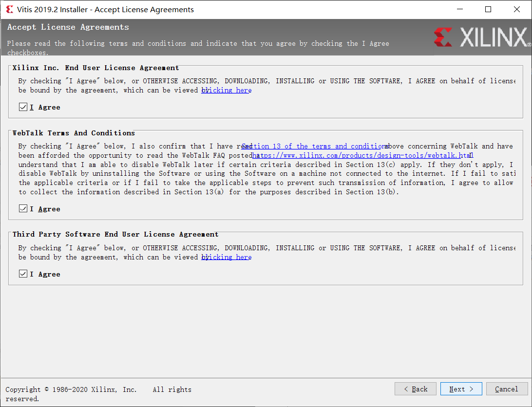Open Third Party EULA 'clicking here' link
The image size is (532, 407).
[x=227, y=257]
